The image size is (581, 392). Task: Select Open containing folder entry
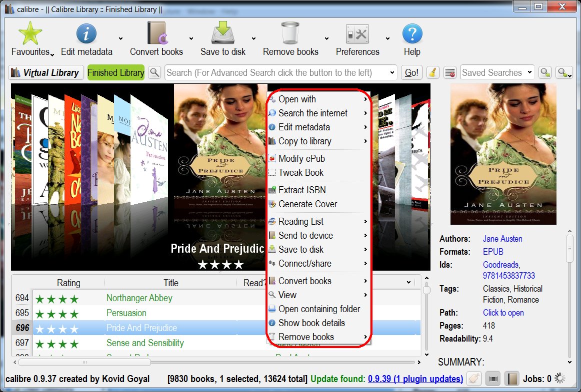point(318,310)
